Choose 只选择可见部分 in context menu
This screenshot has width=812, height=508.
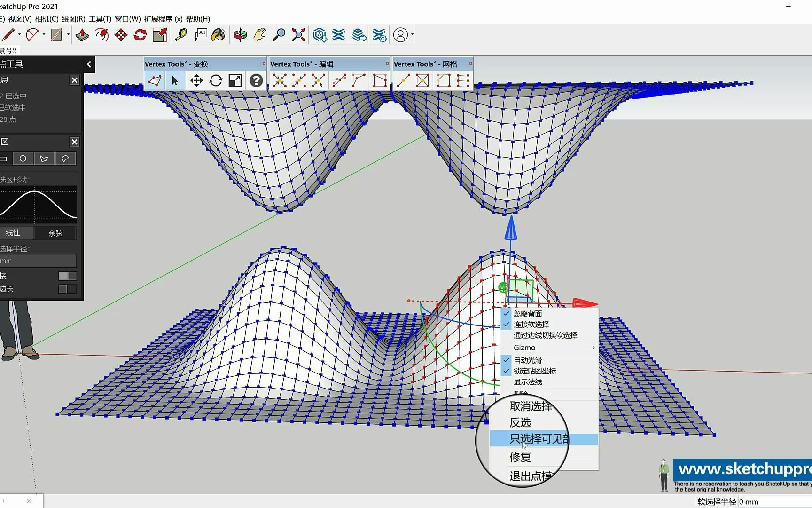click(544, 439)
